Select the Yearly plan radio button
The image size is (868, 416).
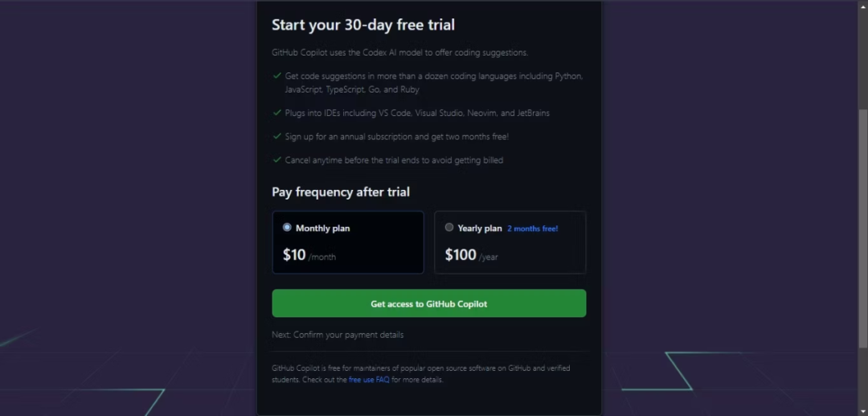click(x=449, y=228)
